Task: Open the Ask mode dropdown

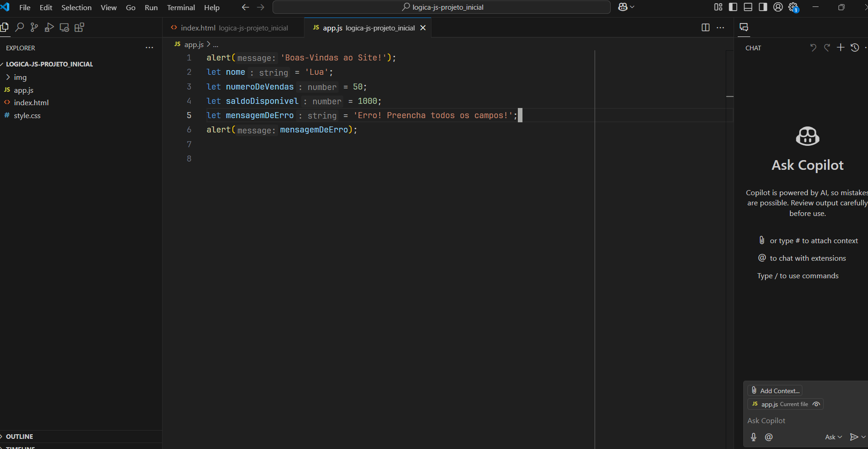Action: point(833,437)
